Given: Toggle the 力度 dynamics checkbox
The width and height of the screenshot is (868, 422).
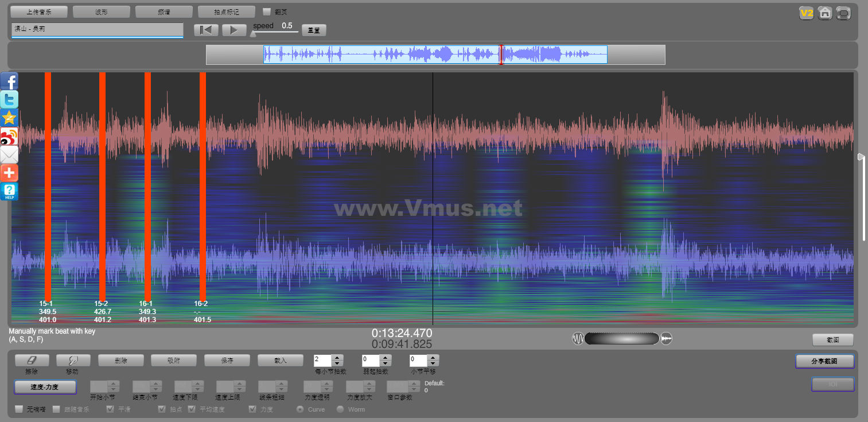Looking at the screenshot, I should click(x=252, y=409).
